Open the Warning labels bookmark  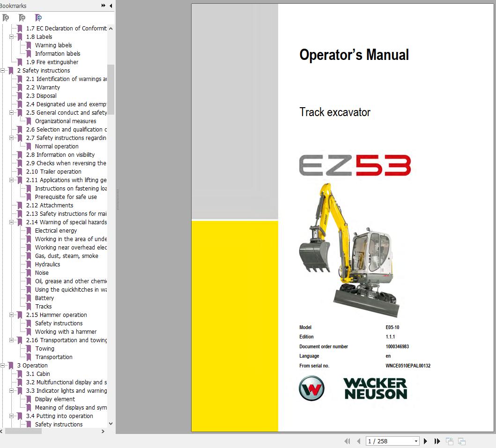coord(53,45)
